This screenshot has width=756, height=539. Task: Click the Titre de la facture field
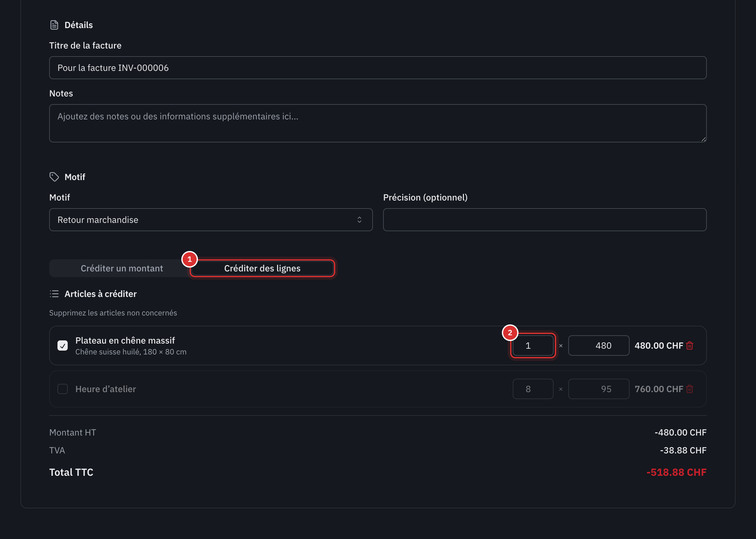[378, 68]
